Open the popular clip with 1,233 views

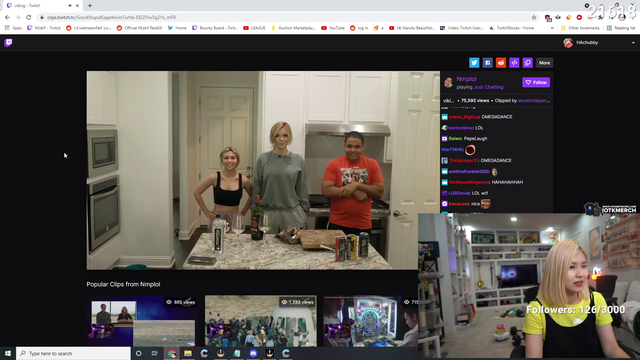pos(260,321)
